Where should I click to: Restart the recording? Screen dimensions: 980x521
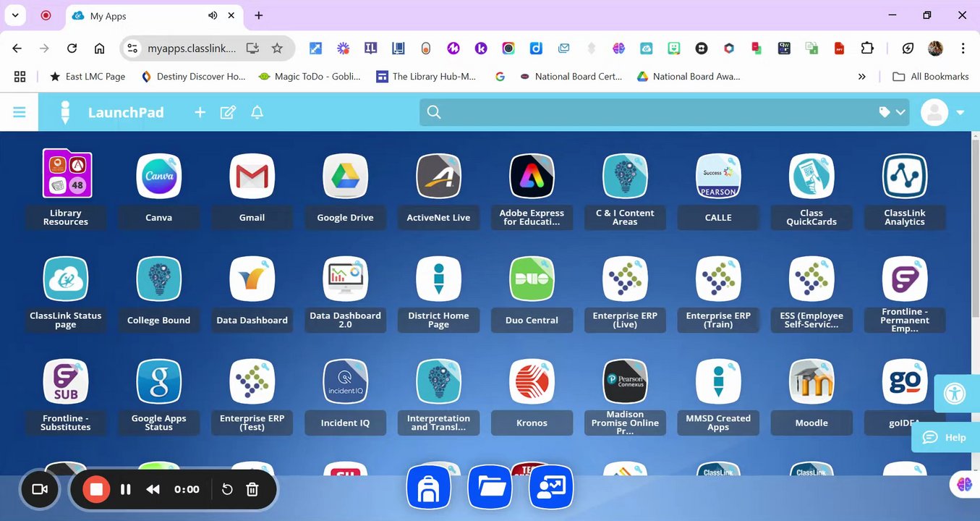227,490
